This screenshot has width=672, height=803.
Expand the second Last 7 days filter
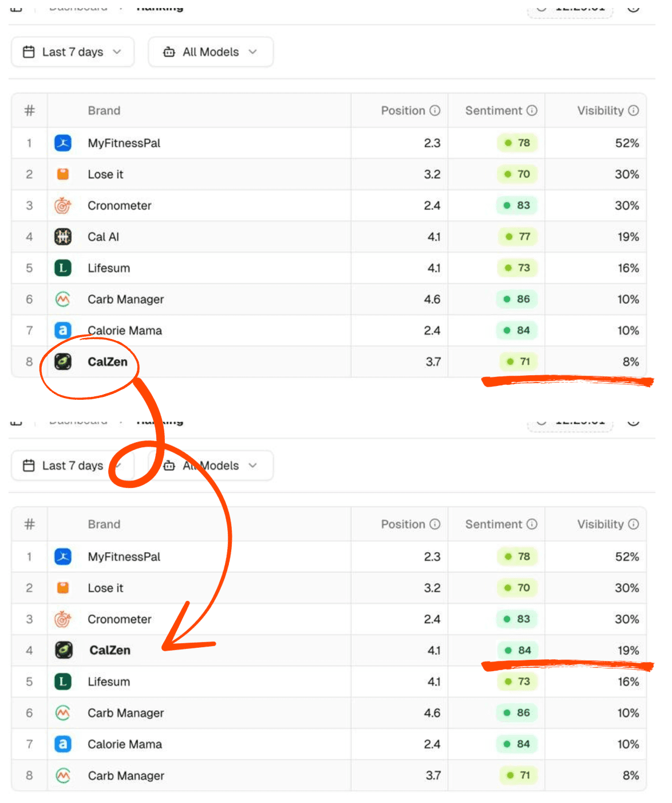73,466
